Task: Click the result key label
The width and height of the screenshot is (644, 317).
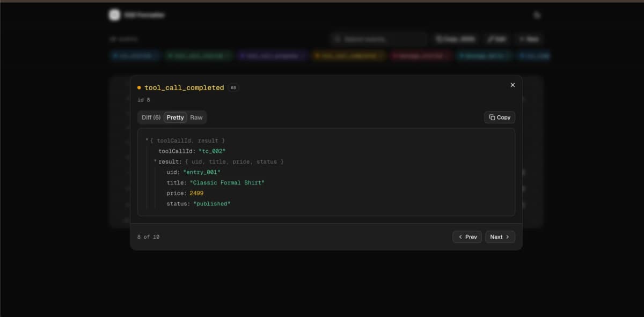Action: tap(170, 161)
